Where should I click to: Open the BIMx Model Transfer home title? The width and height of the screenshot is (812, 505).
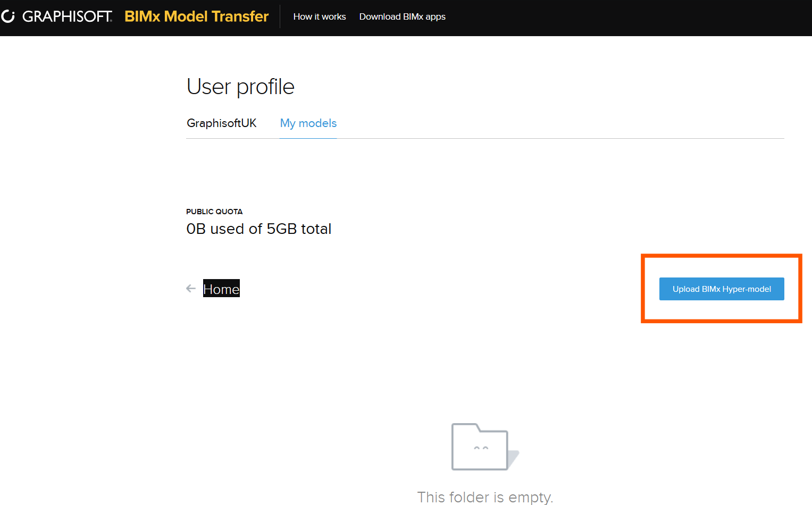(x=196, y=16)
